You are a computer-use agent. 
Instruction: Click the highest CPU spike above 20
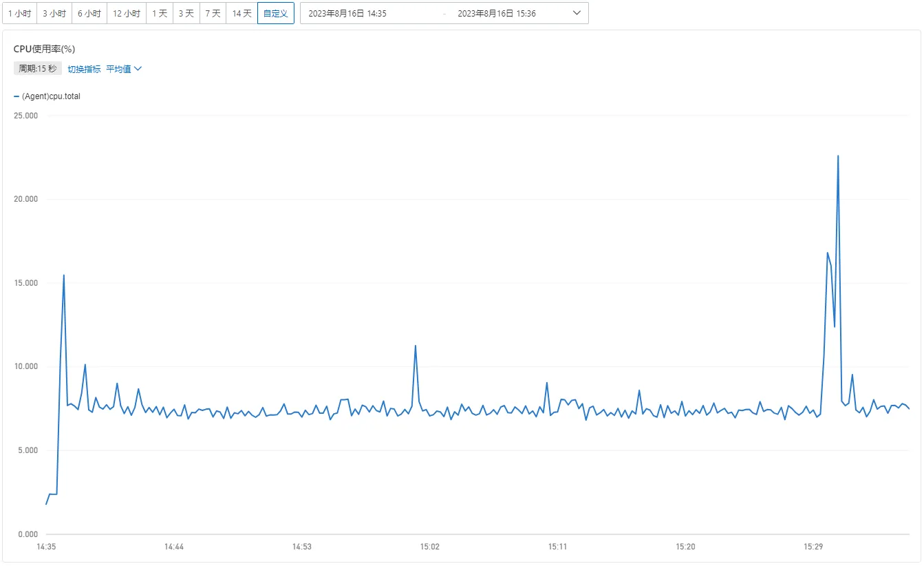pos(838,156)
